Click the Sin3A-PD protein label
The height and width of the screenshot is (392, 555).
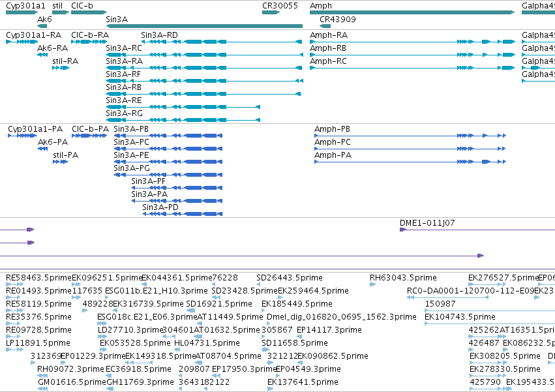(x=160, y=207)
